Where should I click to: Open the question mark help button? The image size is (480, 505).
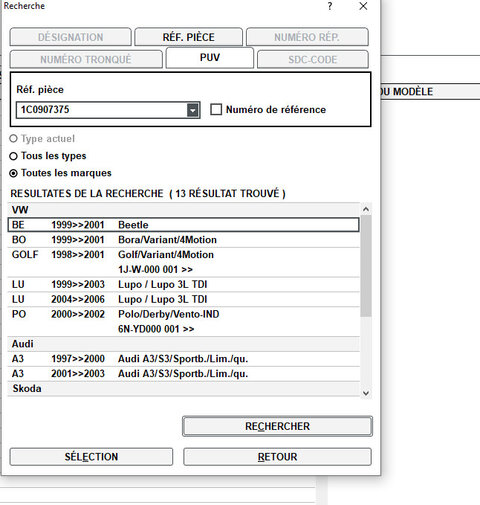point(330,6)
